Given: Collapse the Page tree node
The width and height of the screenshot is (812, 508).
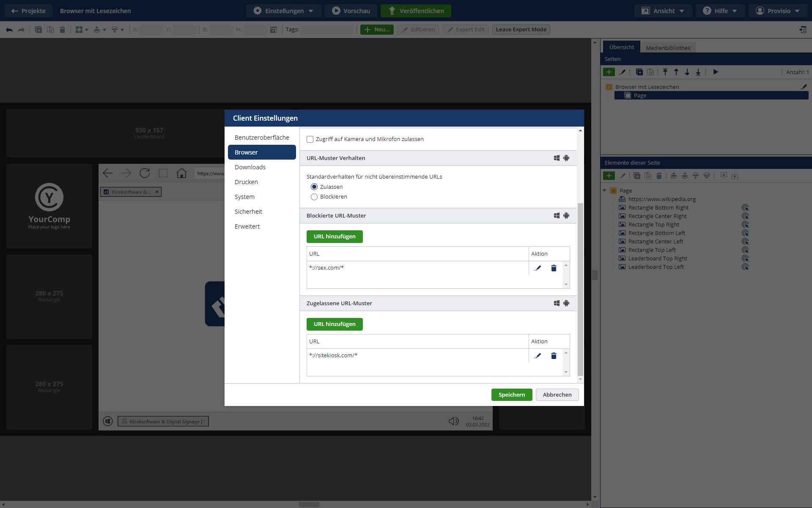Looking at the screenshot, I should point(604,190).
